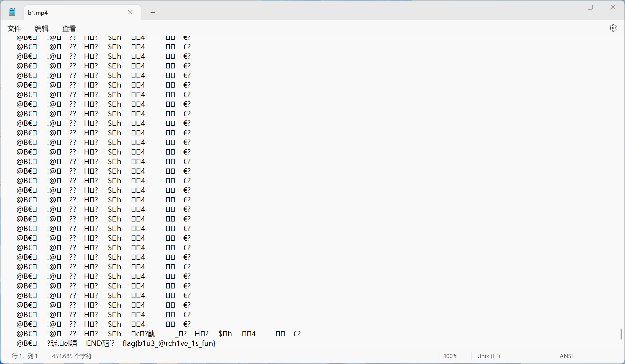Click the IEND text in last line
The width and height of the screenshot is (625, 364).
pos(94,343)
